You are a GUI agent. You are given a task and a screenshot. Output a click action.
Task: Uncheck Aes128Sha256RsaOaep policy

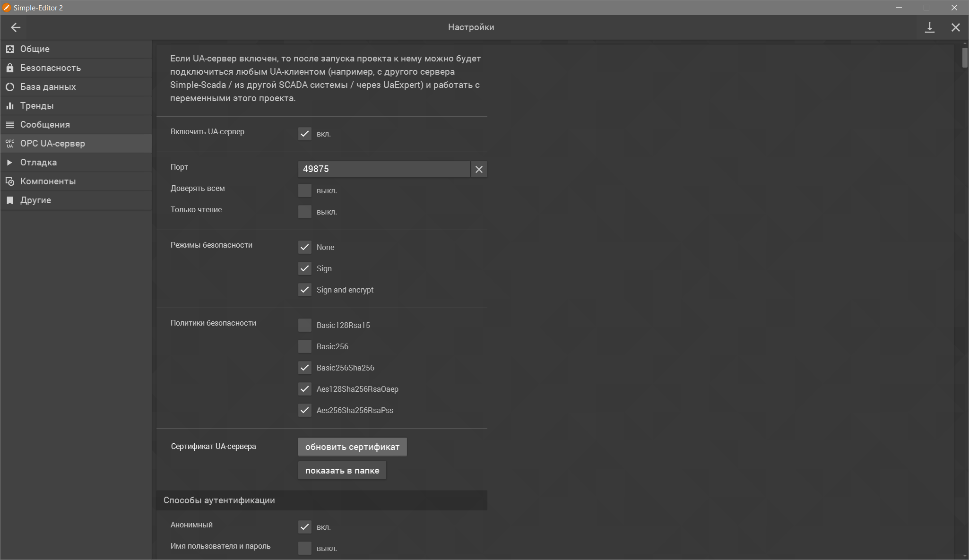[305, 389]
